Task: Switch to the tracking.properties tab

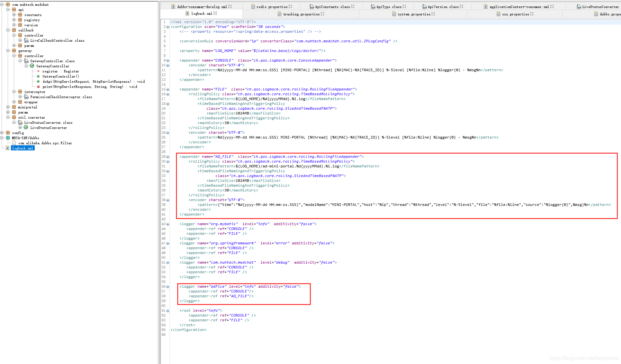Action: coord(301,14)
